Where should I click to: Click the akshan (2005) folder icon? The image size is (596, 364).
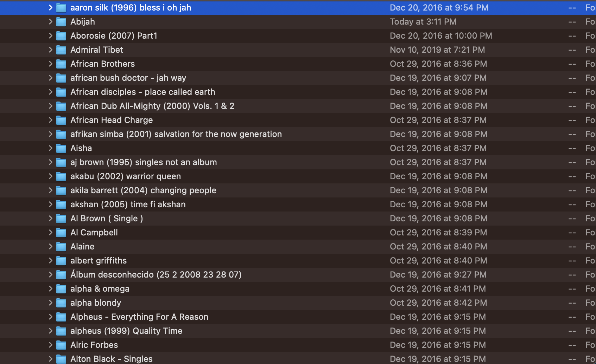click(61, 204)
